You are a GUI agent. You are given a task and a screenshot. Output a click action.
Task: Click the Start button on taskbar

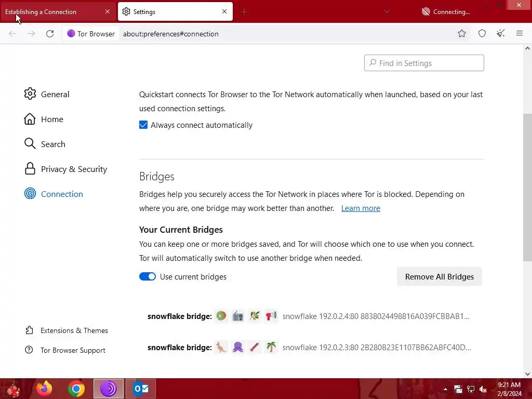click(14, 389)
